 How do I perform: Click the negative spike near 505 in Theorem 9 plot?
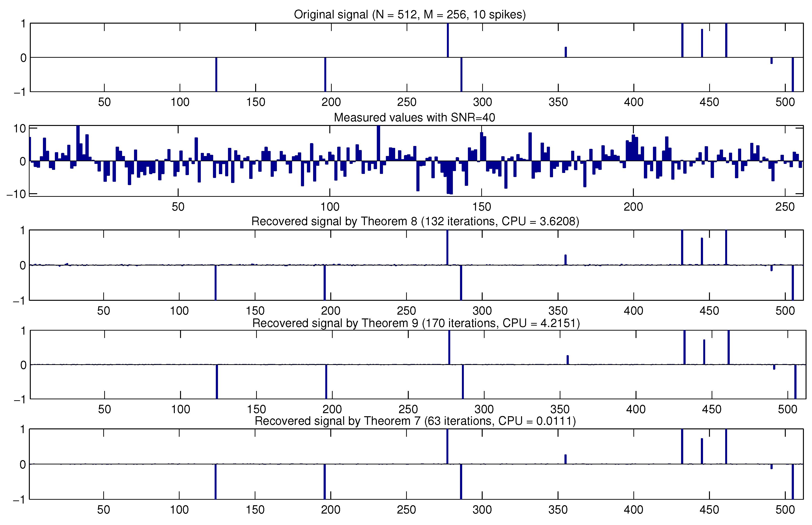[795, 381]
